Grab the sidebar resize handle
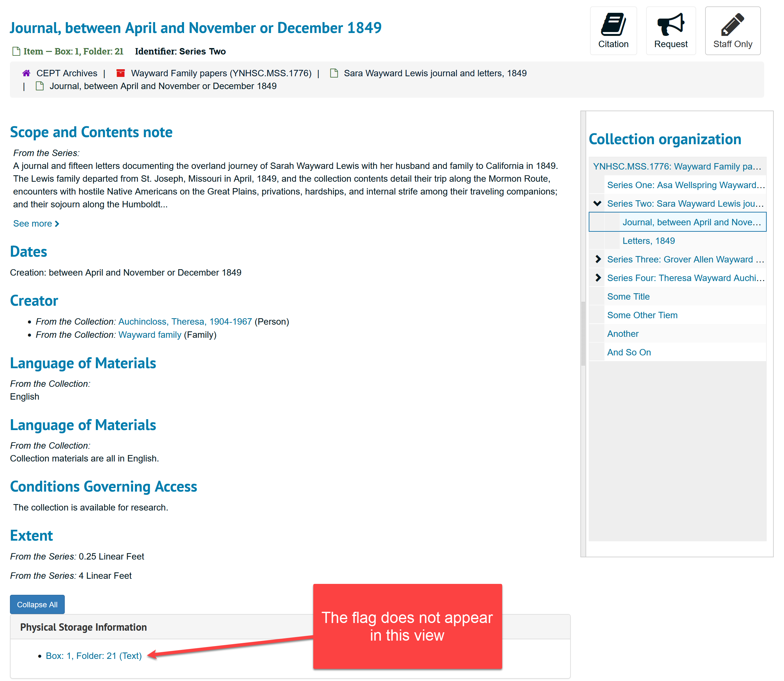784x681 pixels. (583, 334)
